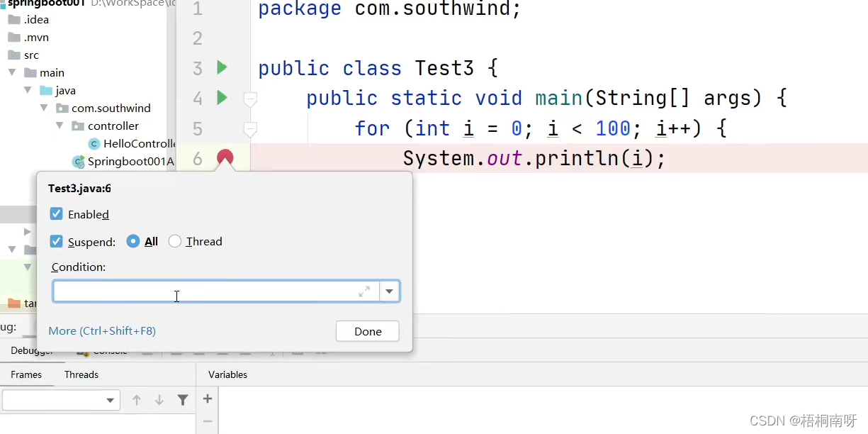868x434 pixels.
Task: Click the HelloController class icon
Action: 94,144
